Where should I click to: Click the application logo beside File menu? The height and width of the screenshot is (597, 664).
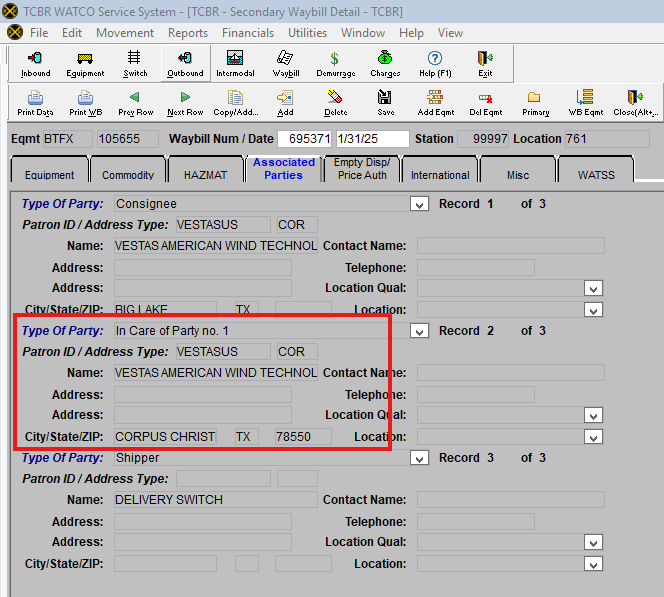pos(15,33)
